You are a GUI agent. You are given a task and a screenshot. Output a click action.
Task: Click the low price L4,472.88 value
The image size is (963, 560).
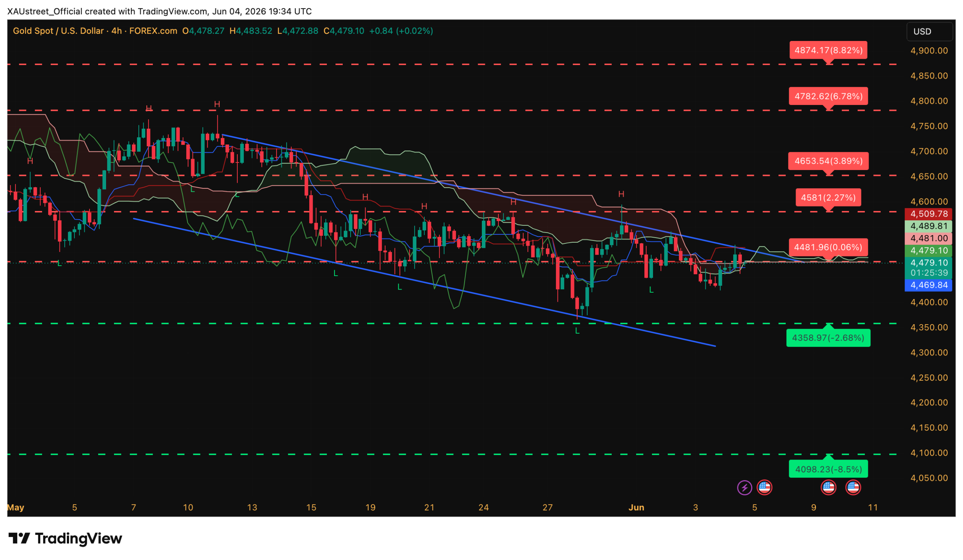point(298,31)
